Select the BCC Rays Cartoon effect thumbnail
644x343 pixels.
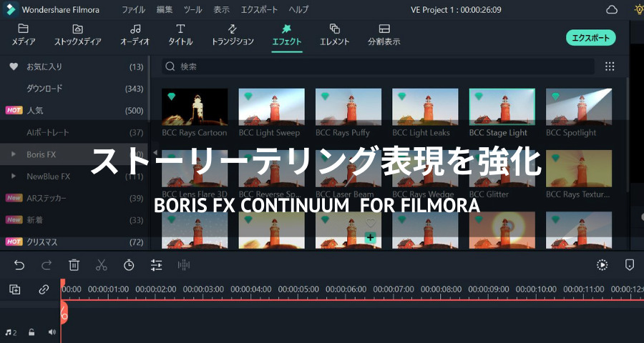point(195,106)
